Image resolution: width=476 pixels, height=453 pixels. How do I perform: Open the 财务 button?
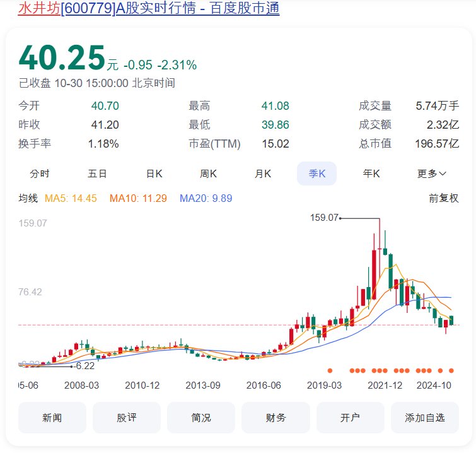coord(276,418)
